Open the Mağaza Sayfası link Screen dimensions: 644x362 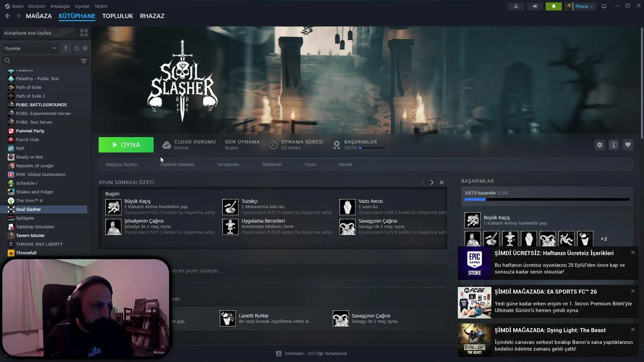tap(121, 164)
